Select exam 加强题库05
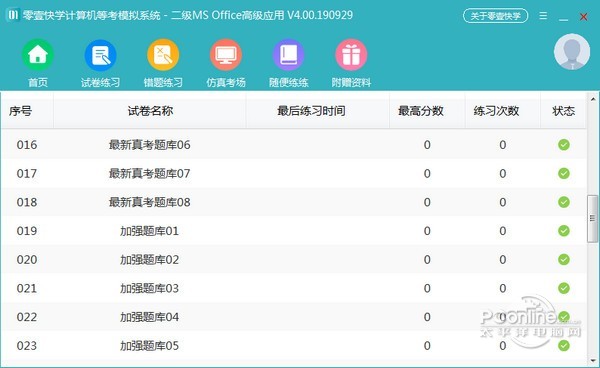This screenshot has height=368, width=600. (x=150, y=346)
